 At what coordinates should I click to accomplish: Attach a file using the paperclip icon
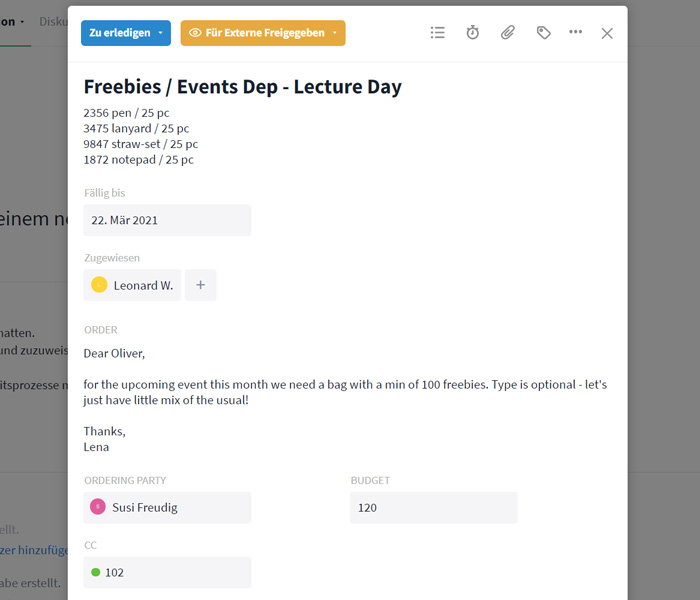point(508,33)
